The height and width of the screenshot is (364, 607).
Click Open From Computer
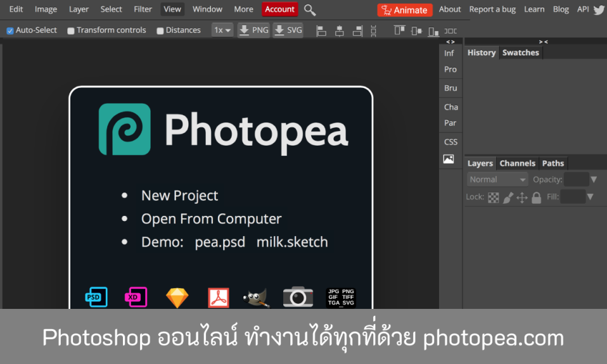pyautogui.click(x=212, y=218)
